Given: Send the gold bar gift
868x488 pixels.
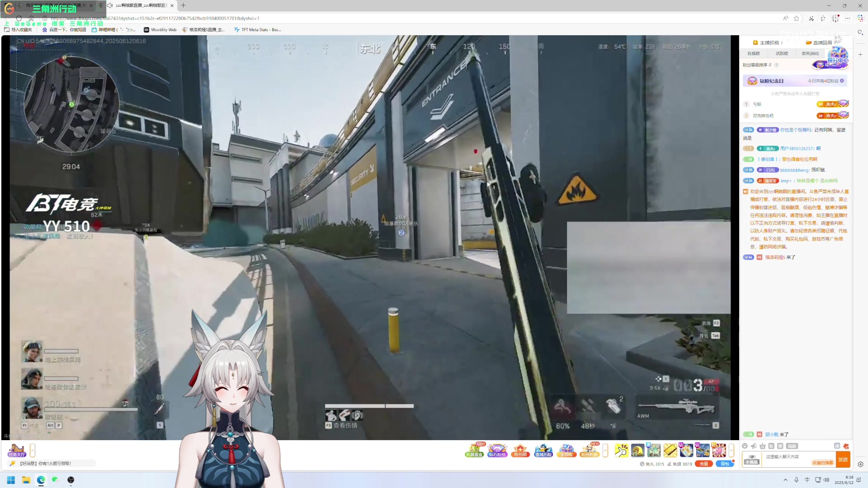Looking at the screenshot, I should tap(670, 450).
